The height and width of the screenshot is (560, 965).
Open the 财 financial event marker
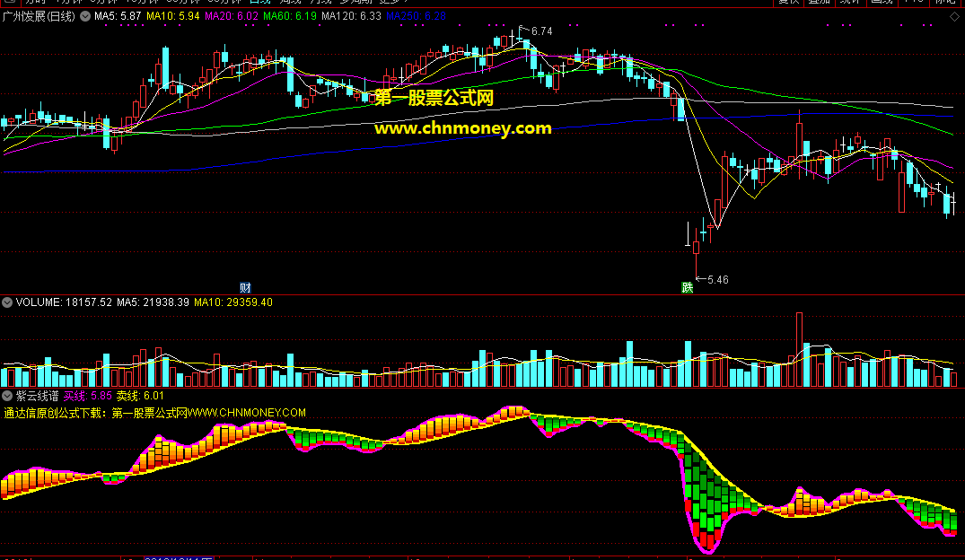click(x=245, y=287)
